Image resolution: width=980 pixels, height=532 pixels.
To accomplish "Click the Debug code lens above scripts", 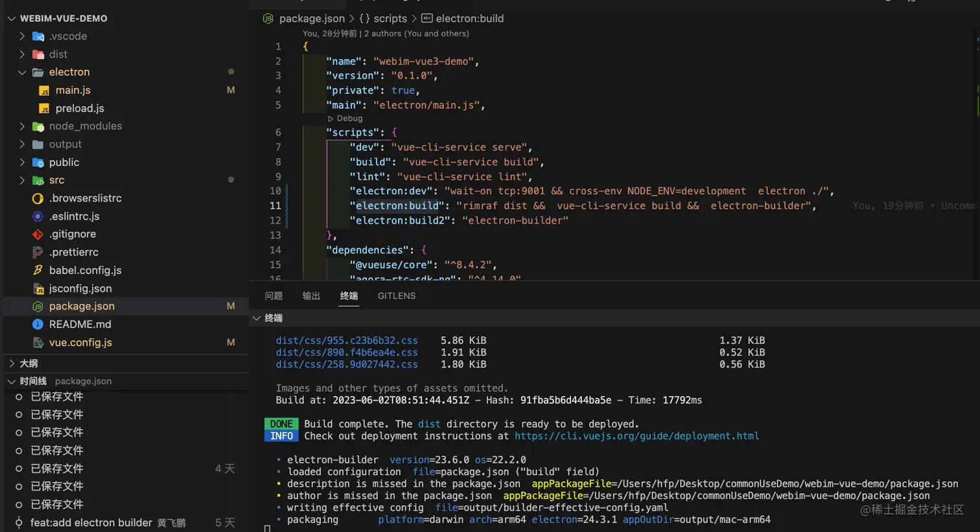I will 345,119.
